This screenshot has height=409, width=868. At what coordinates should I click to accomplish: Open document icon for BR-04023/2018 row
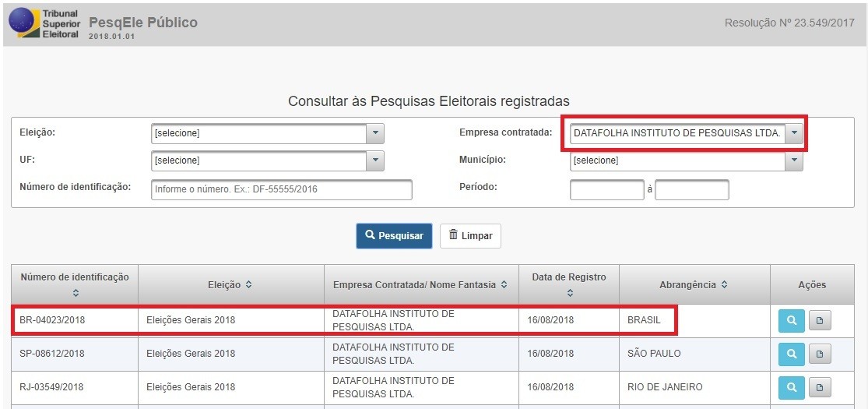coord(820,321)
